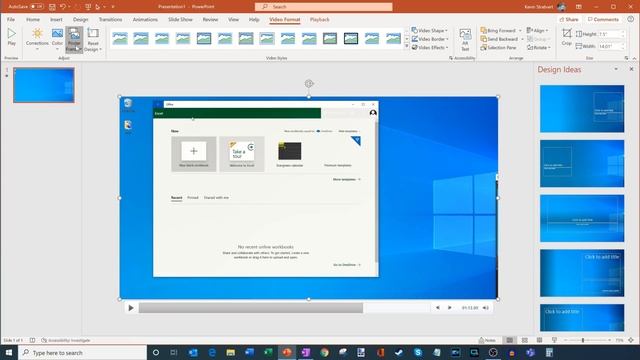Select slide 1 thumbnail in the slide panel
640x360 pixels.
[44, 85]
